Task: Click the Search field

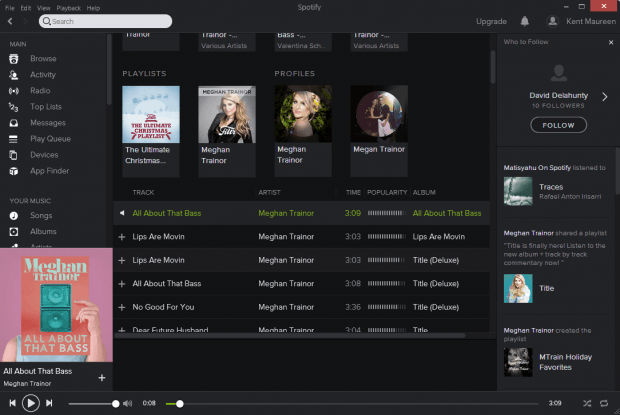Action: [x=106, y=21]
